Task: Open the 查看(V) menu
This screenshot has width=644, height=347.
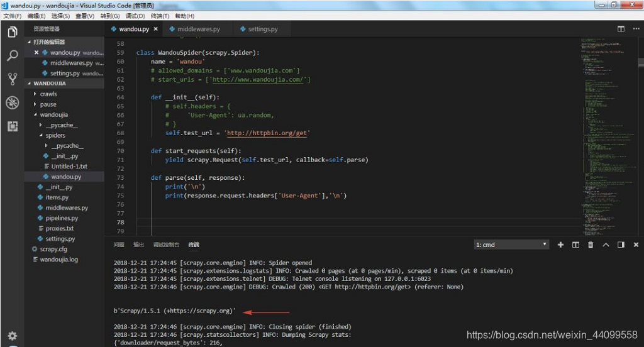Action: click(85, 16)
